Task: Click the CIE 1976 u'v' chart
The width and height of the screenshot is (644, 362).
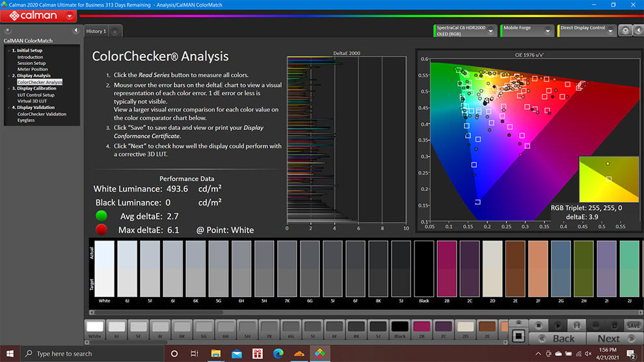Action: 530,140
